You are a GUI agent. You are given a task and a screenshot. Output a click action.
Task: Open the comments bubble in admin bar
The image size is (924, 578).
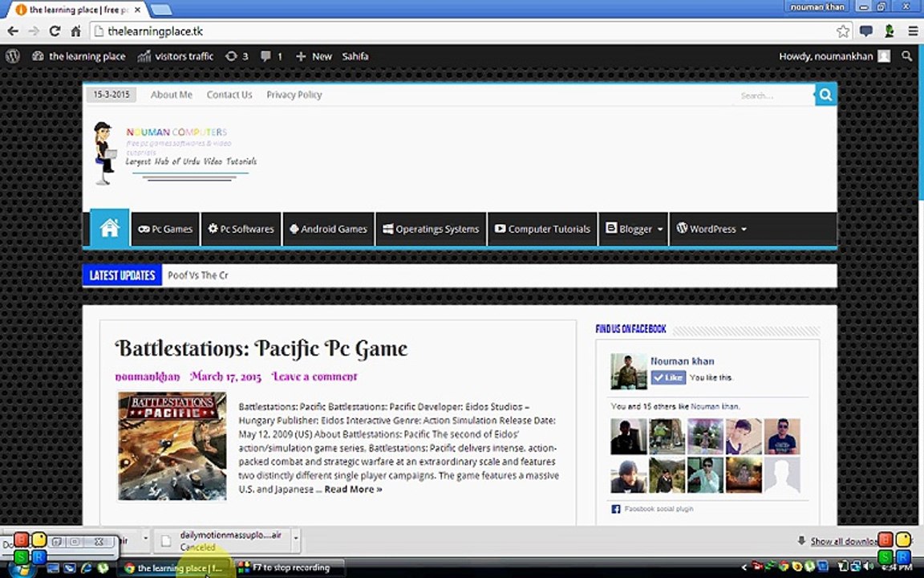click(x=271, y=56)
